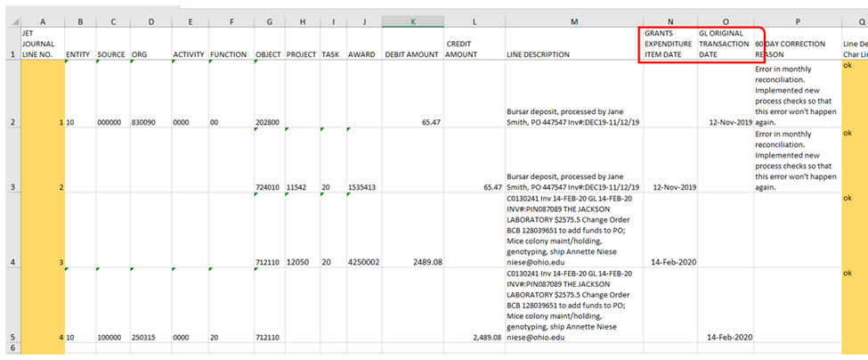Viewport: 868px width, 360px height.
Task: Click the GL ORIGINAL TRANSACTION DATE header
Action: [725, 44]
